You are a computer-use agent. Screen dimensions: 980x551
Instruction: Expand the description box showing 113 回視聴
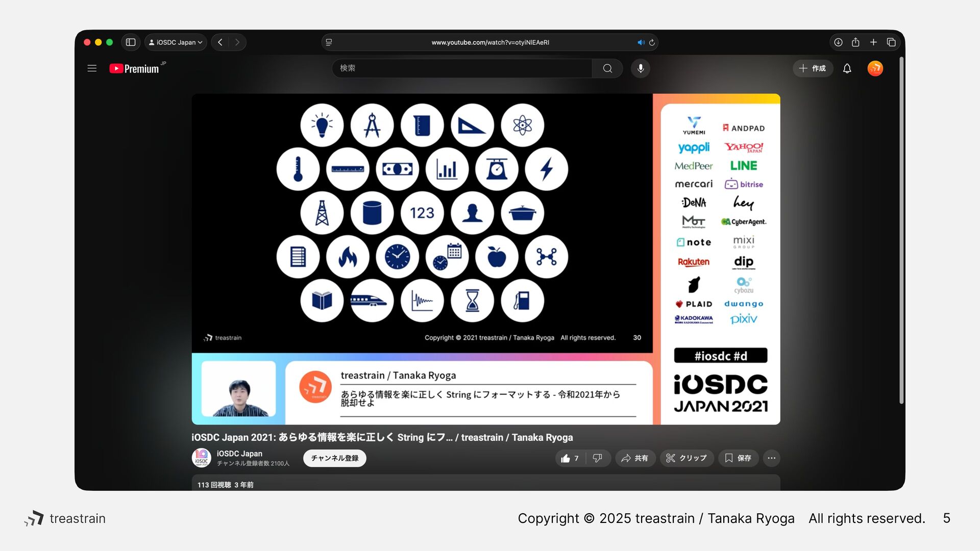tap(486, 483)
